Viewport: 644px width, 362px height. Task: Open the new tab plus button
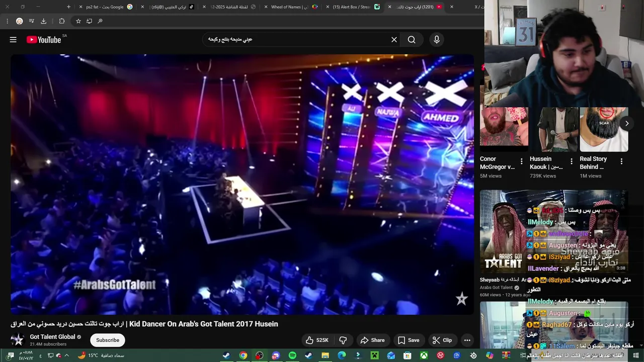[x=68, y=7]
